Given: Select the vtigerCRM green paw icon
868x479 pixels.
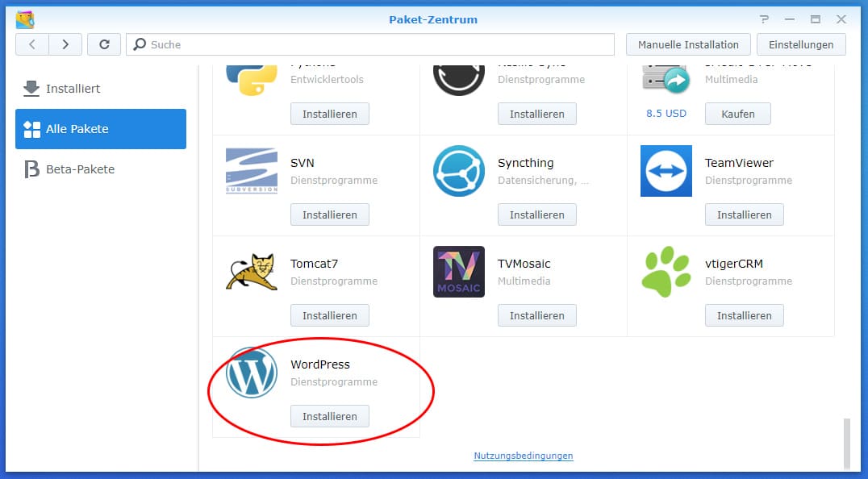Looking at the screenshot, I should tap(666, 272).
